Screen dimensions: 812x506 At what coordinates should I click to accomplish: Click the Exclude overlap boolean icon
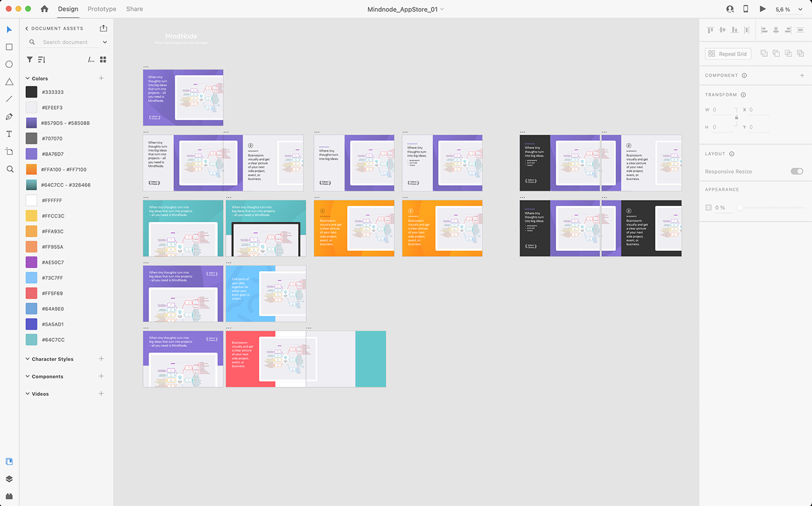coord(800,53)
